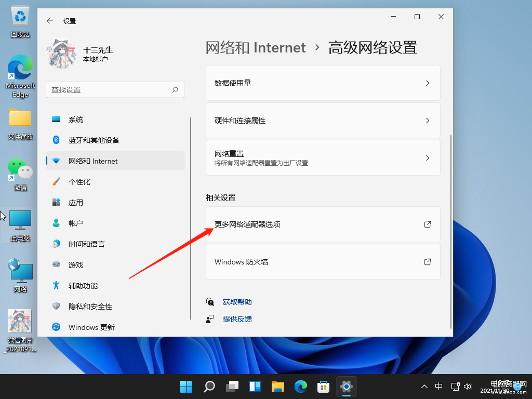Click the Windows 更新 refresh icon
532x399 pixels.
56,327
